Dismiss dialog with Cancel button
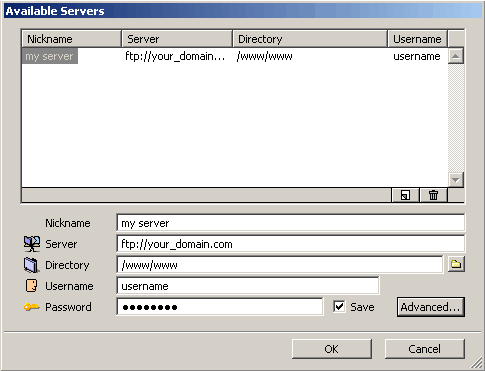The image size is (485, 371). tap(424, 349)
